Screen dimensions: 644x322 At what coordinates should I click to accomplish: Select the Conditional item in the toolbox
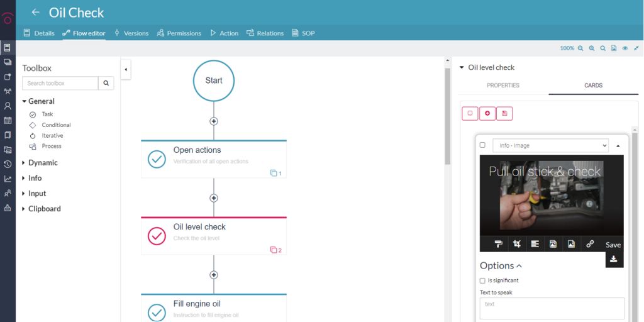(x=56, y=125)
